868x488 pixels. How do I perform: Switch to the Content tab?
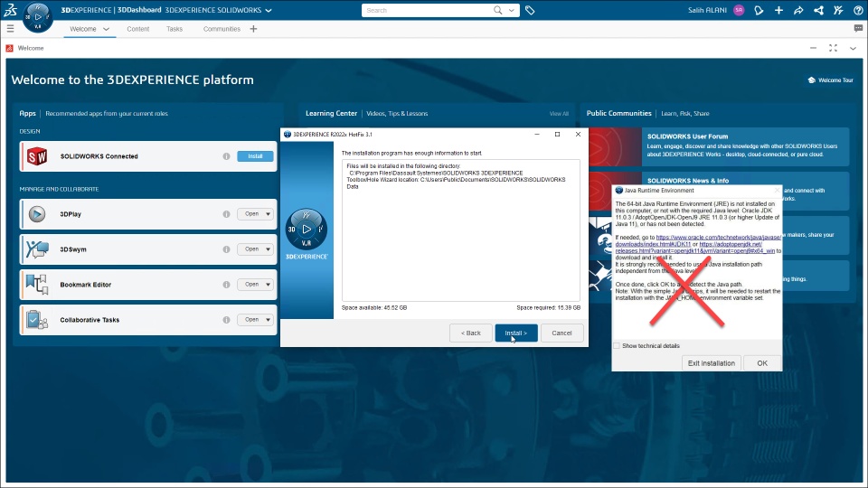pos(137,29)
